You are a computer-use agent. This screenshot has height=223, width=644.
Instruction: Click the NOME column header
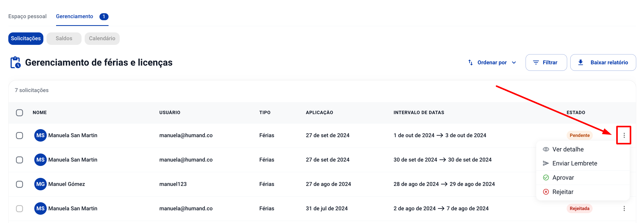click(40, 113)
